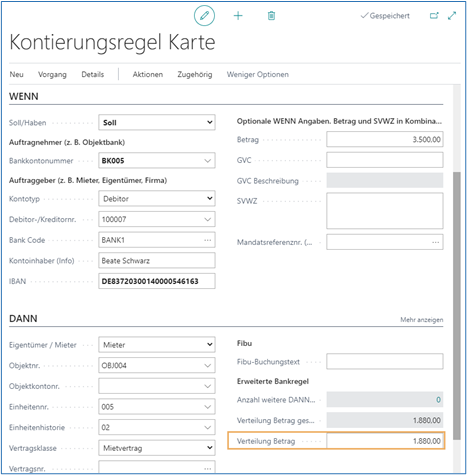Open card in new window icon

click(x=434, y=16)
